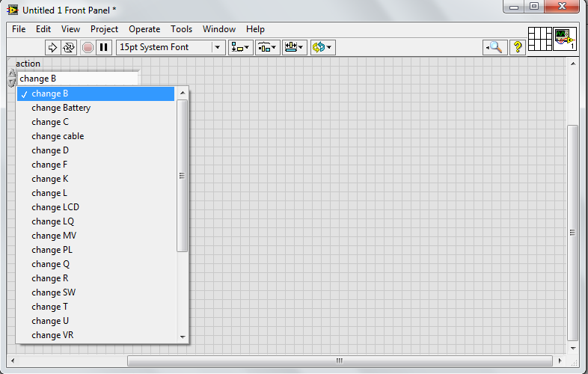
Task: Expand the Align Objects dropdown
Action: click(241, 47)
